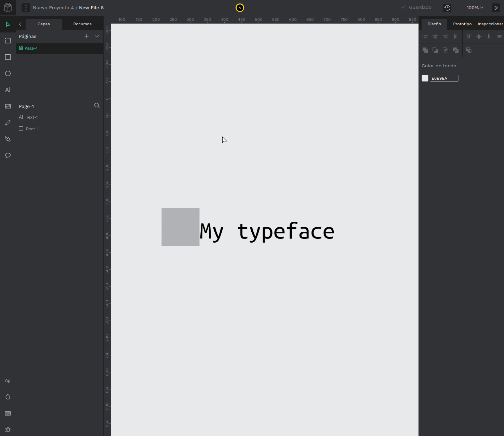Select the Text tool
This screenshot has width=504, height=436.
pos(8,90)
